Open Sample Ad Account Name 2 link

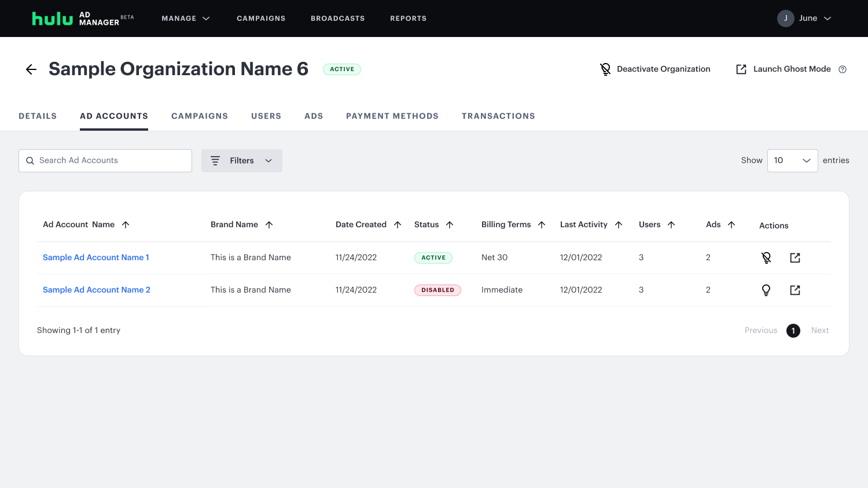pos(96,290)
